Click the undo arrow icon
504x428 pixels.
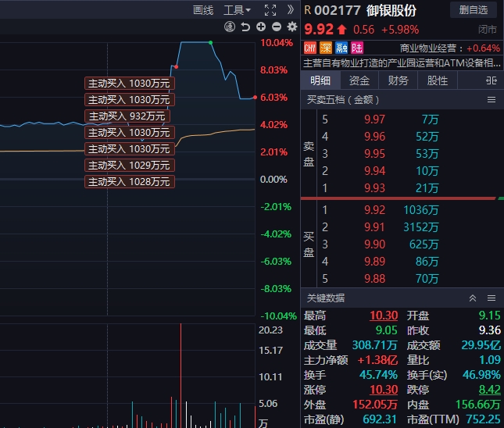pos(245,27)
